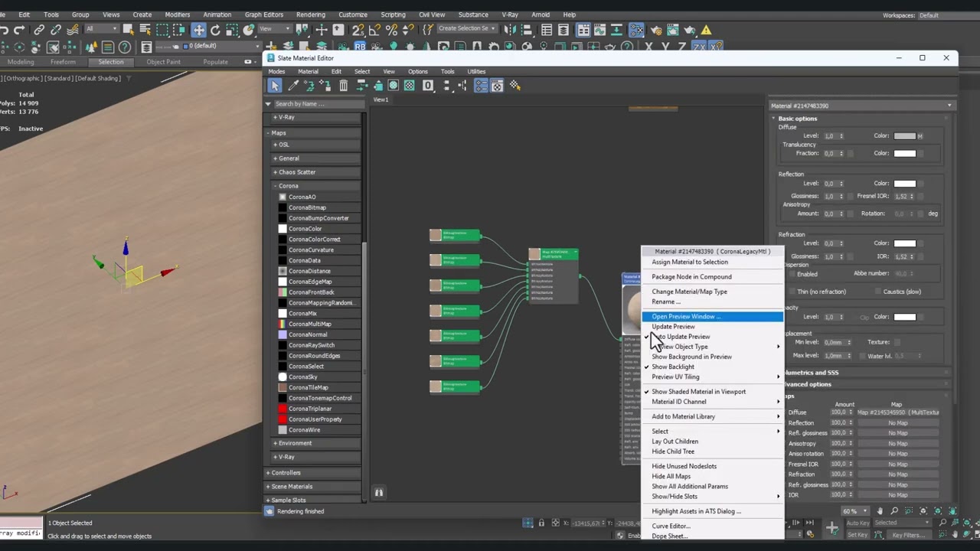Viewport: 980px width, 551px height.
Task: Click Diffuse map button MultiTexture
Action: (x=898, y=412)
